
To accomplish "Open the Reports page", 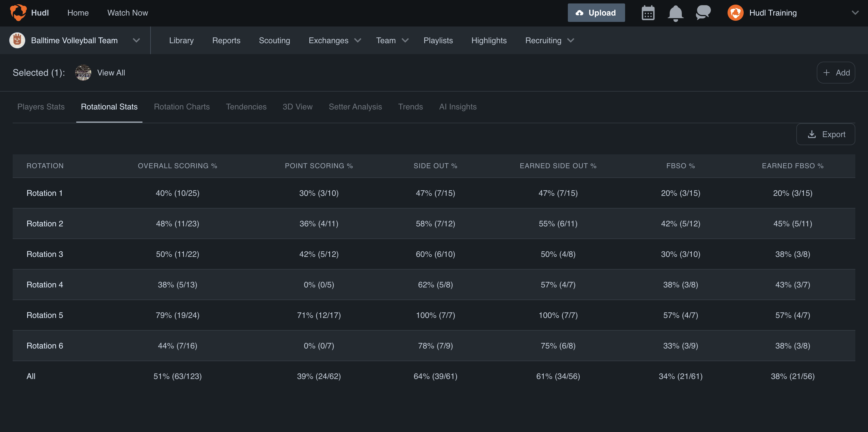I will pyautogui.click(x=226, y=41).
